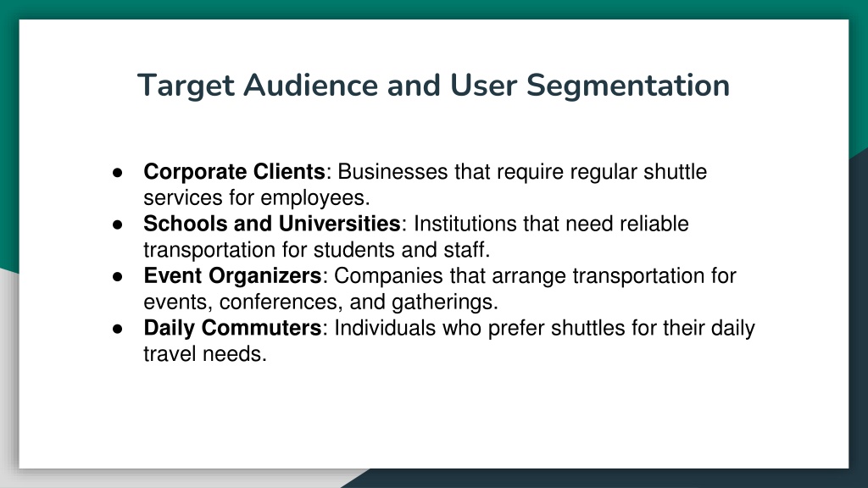Click the line 'events, conferences, and gatherings.'
868x488 pixels.
[x=321, y=302]
